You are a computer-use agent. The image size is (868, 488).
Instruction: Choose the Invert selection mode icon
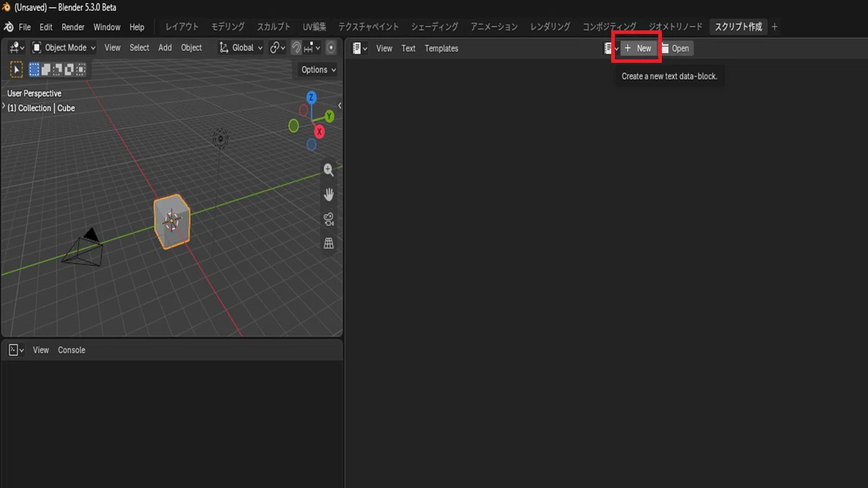[69, 69]
